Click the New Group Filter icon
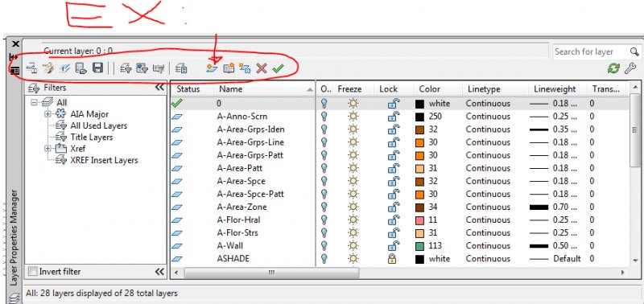The width and height of the screenshot is (644, 304). (x=142, y=68)
